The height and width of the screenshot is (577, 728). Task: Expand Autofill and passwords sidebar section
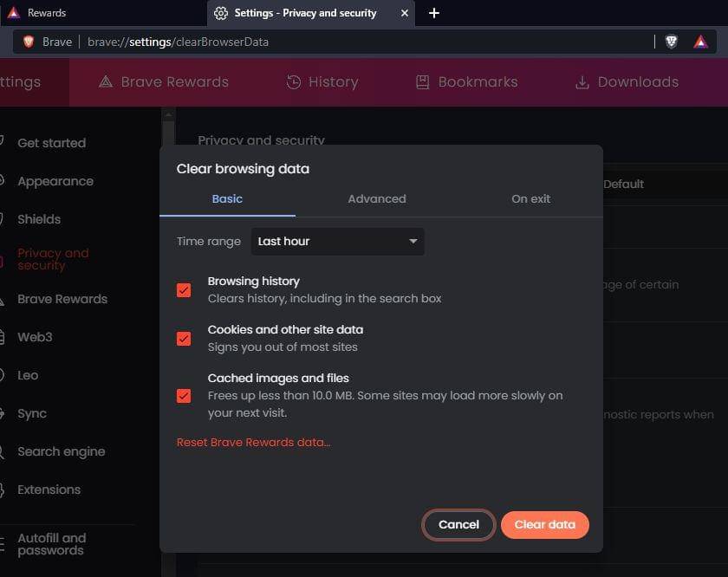[51, 544]
